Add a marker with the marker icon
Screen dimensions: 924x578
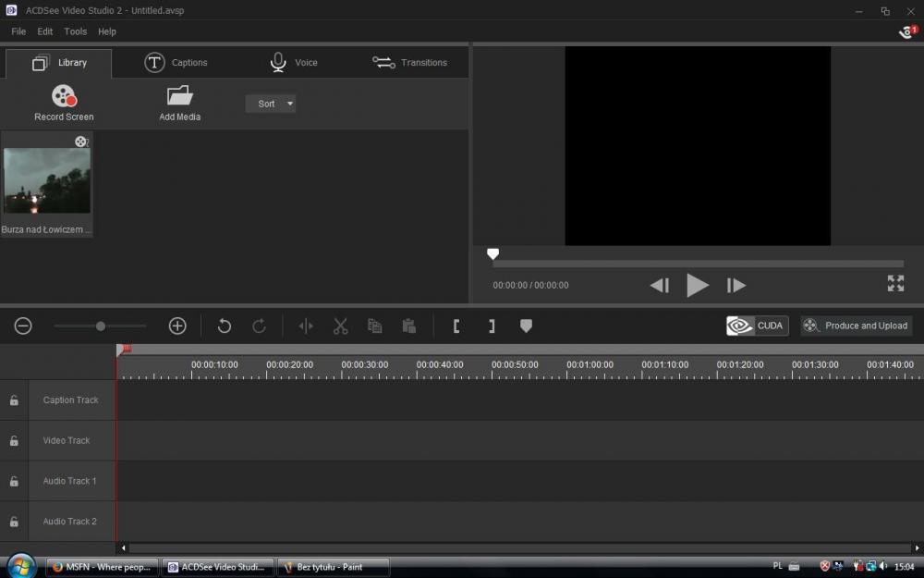pos(526,326)
